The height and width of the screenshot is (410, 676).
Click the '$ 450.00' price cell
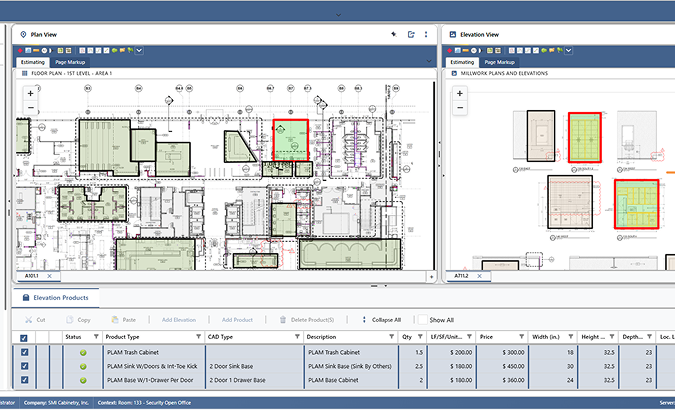coord(502,366)
